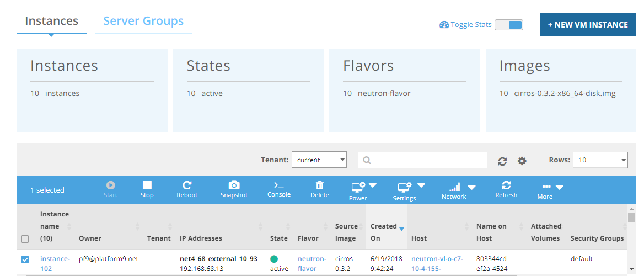Take a Snapshot using camera icon
644x276 pixels.
tap(234, 185)
